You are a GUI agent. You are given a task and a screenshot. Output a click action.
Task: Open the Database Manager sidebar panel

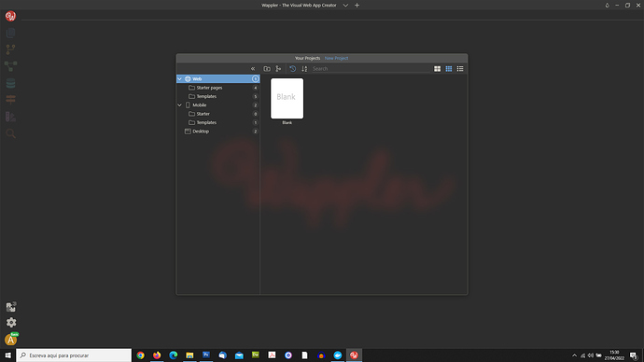[x=10, y=83]
